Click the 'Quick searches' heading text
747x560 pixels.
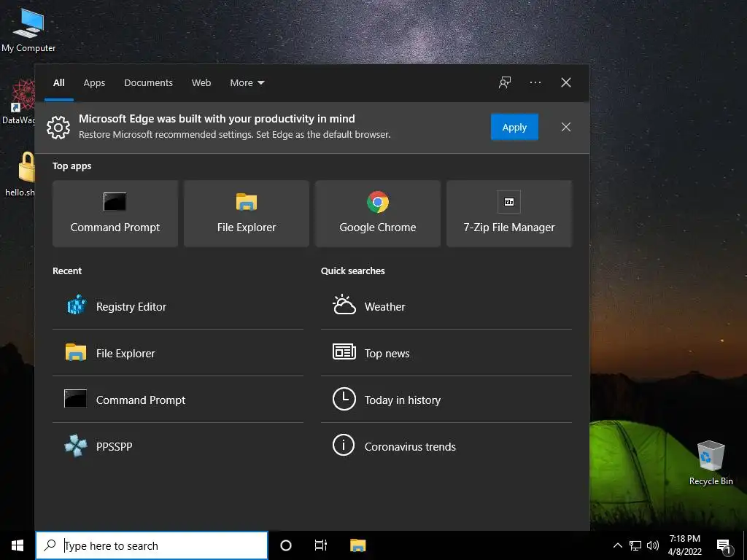pyautogui.click(x=352, y=271)
